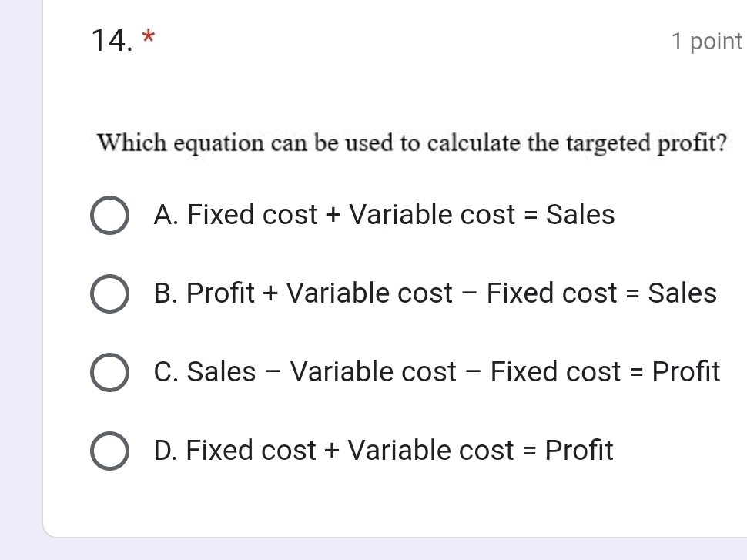Click the red required asterisk
This screenshot has height=560, width=747.
pyautogui.click(x=150, y=39)
